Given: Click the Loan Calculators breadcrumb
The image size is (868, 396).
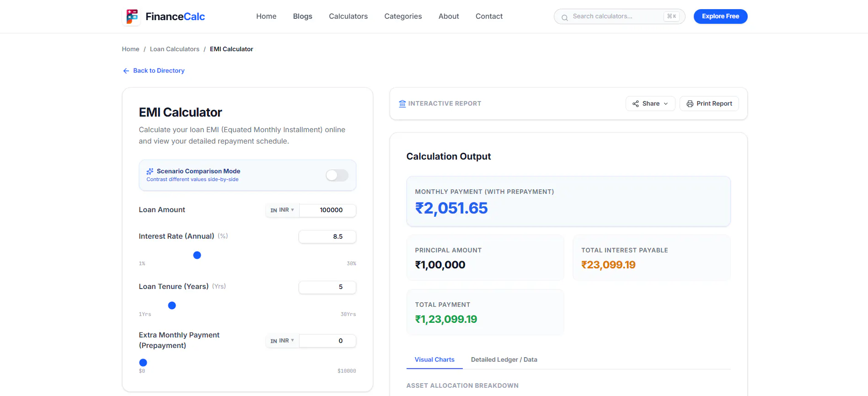Looking at the screenshot, I should [x=175, y=49].
